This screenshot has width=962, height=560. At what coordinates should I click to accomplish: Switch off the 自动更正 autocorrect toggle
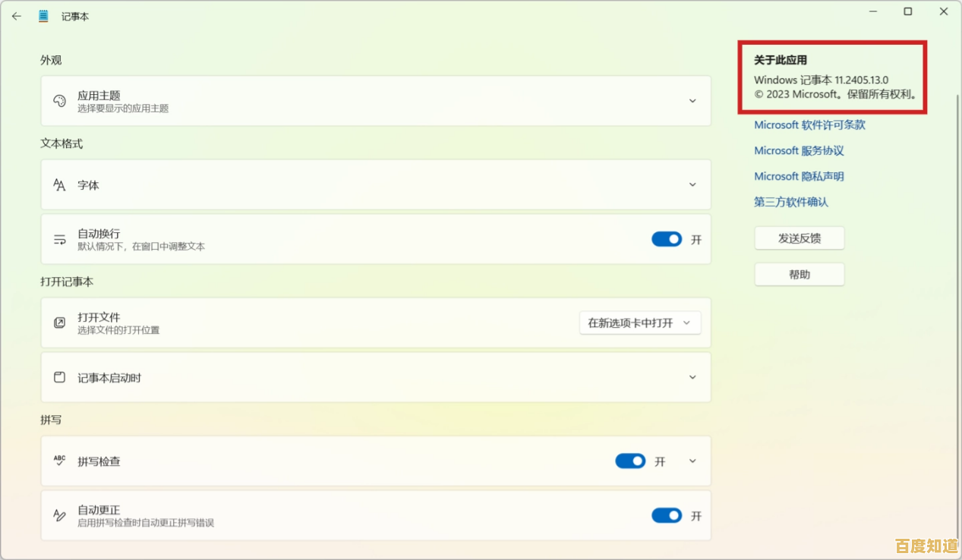pyautogui.click(x=667, y=516)
